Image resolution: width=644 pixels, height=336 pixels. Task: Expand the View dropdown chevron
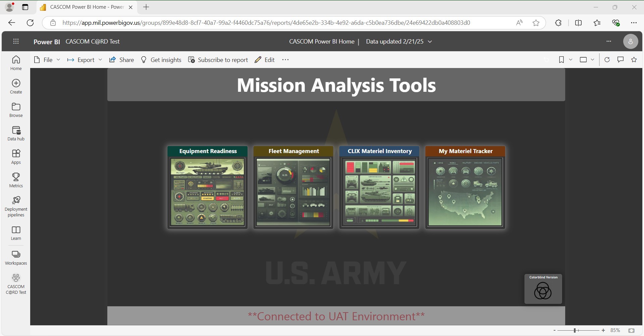tap(592, 60)
